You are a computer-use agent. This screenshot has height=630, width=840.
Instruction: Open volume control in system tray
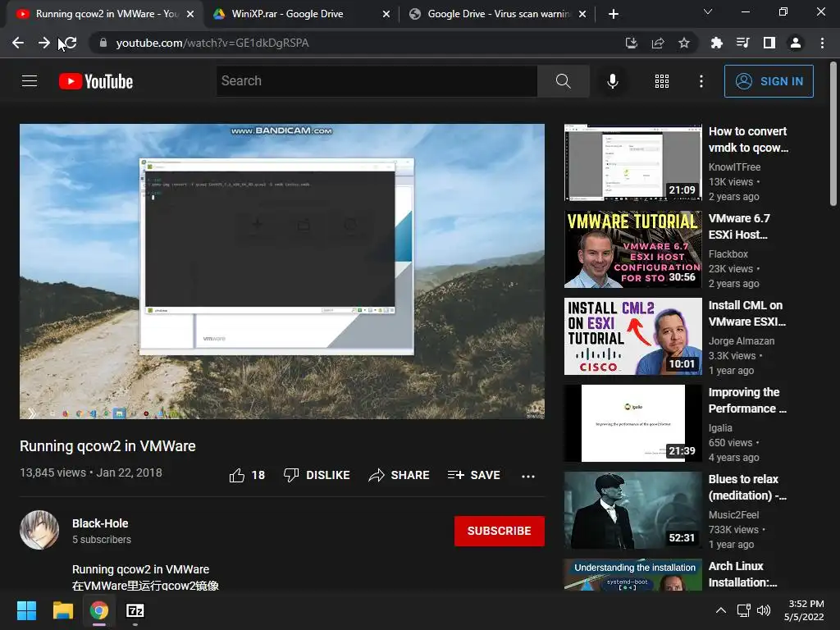point(764,610)
